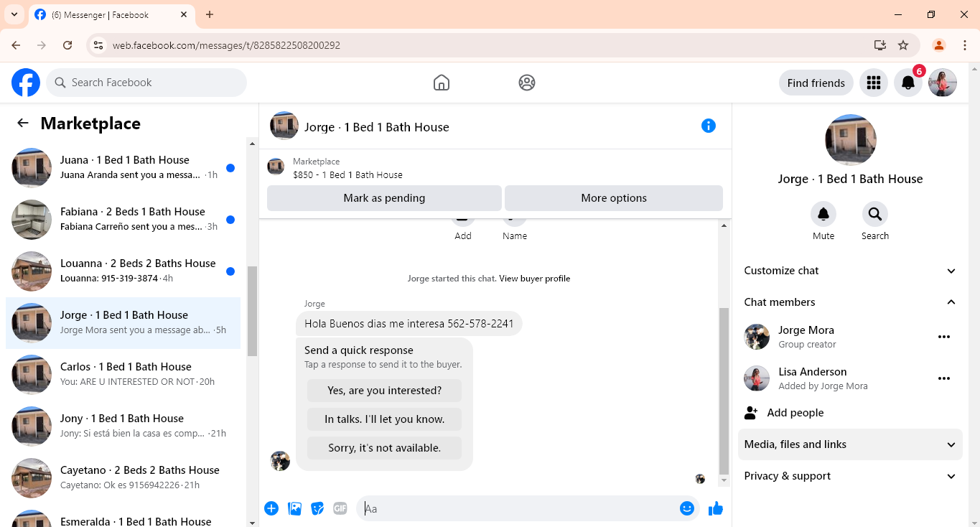This screenshot has width=980, height=527.
Task: Click the Facebook logo icon
Action: click(x=26, y=83)
